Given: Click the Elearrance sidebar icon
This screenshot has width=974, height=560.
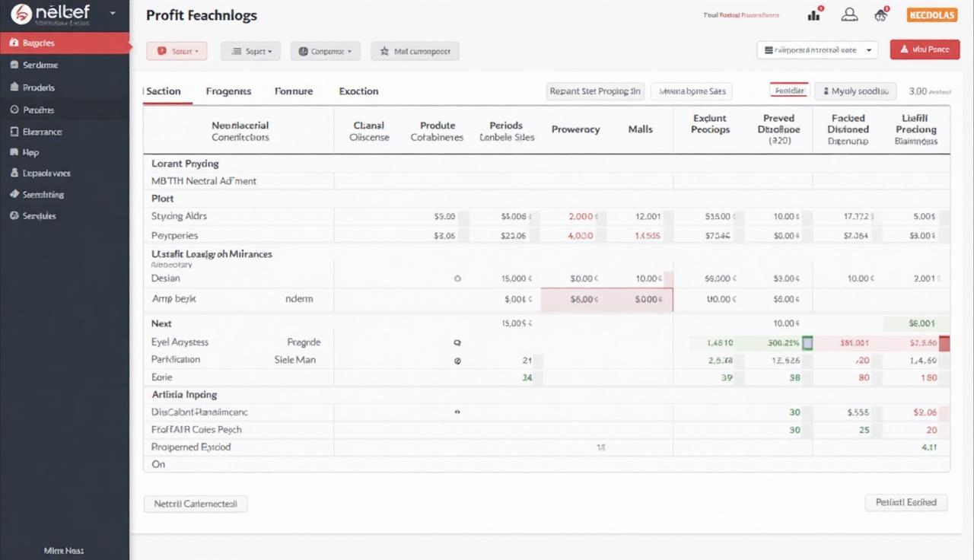Looking at the screenshot, I should click(x=14, y=132).
